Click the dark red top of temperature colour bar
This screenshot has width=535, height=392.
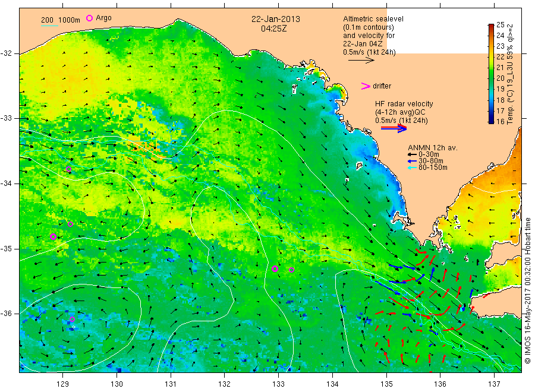(491, 26)
